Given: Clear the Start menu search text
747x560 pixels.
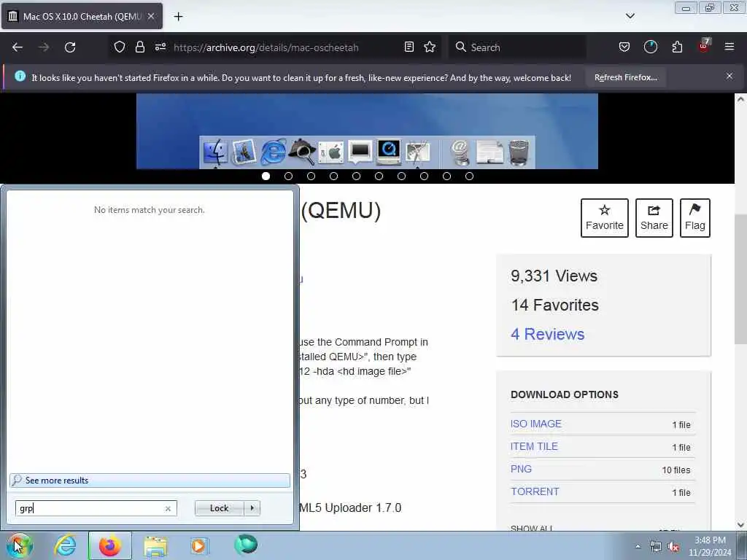Looking at the screenshot, I should pos(168,508).
